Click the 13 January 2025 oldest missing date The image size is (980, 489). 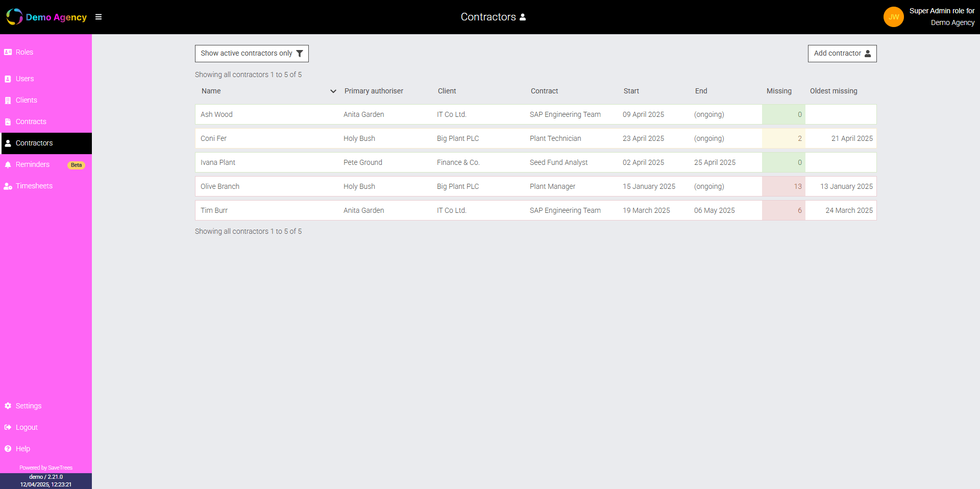846,186
